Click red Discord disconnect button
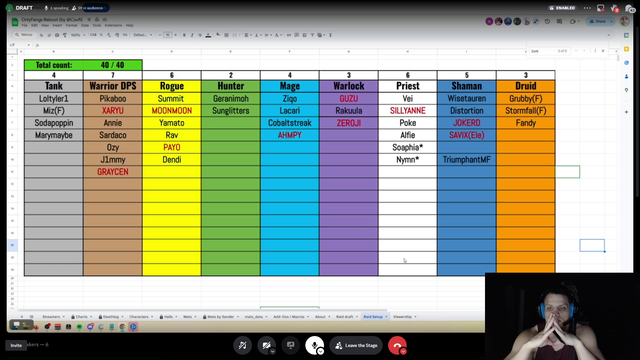The height and width of the screenshot is (360, 640). [397, 345]
